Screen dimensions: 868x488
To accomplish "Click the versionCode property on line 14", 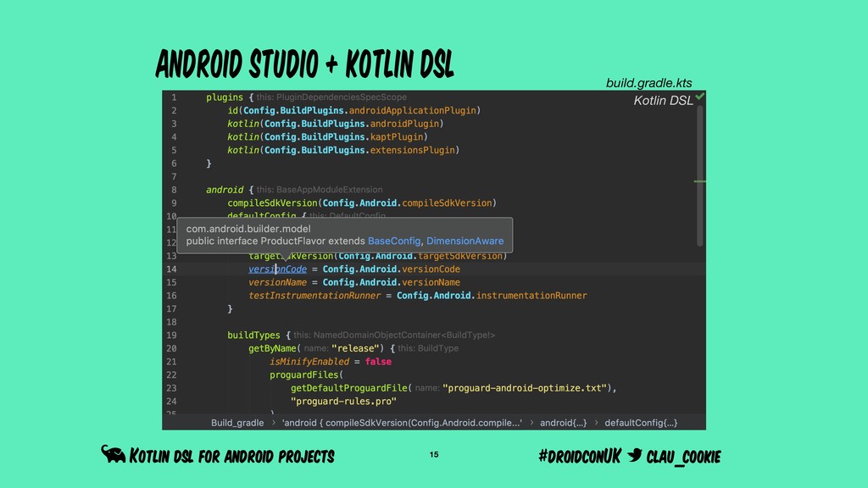I will (x=277, y=269).
